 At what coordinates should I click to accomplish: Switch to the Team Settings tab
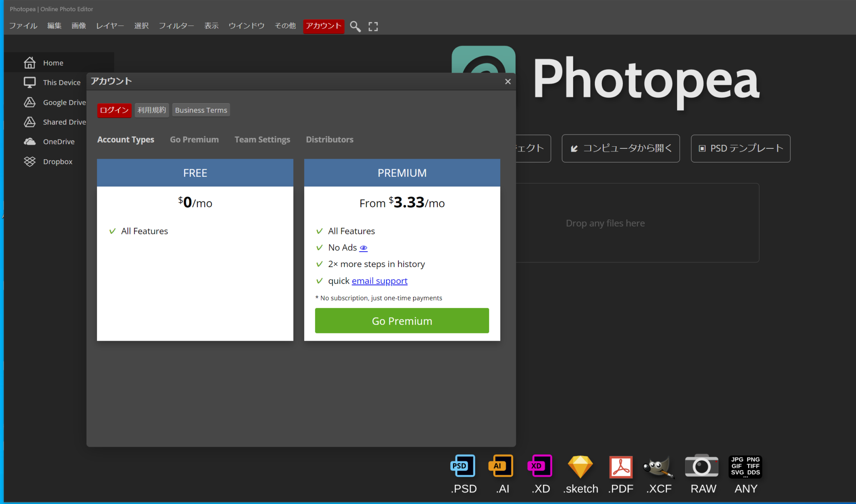click(262, 140)
